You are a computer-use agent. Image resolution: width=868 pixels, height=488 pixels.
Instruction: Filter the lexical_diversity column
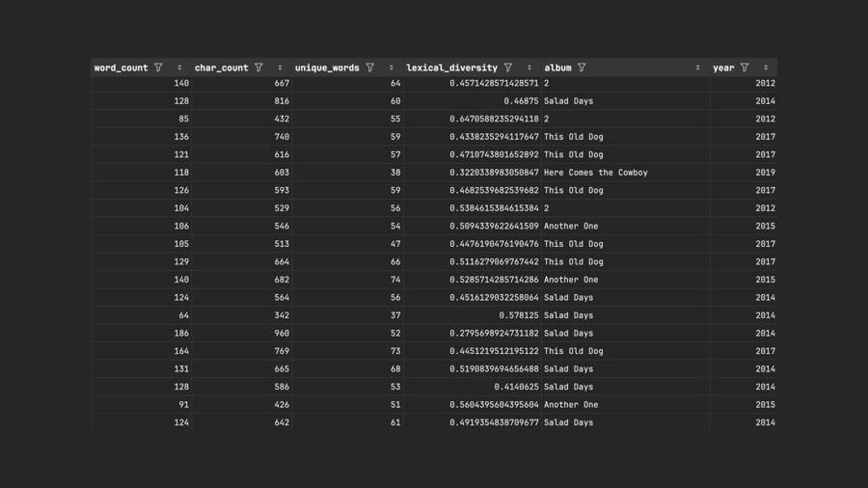click(508, 68)
